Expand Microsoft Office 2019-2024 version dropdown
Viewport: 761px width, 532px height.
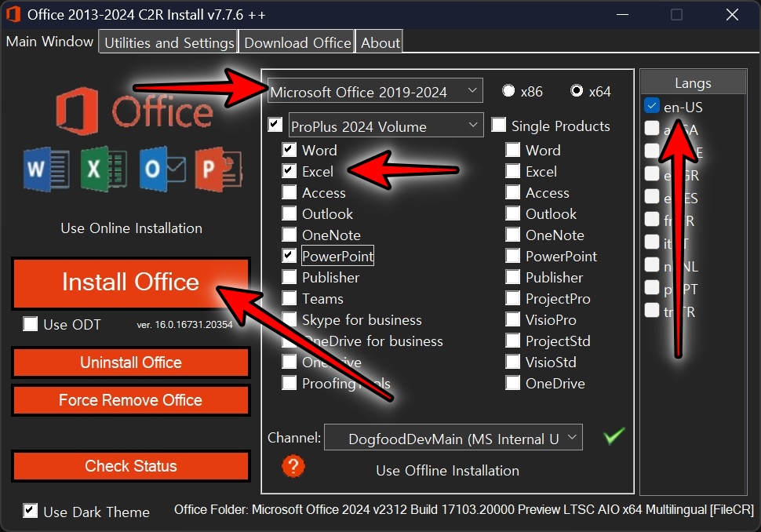[375, 91]
